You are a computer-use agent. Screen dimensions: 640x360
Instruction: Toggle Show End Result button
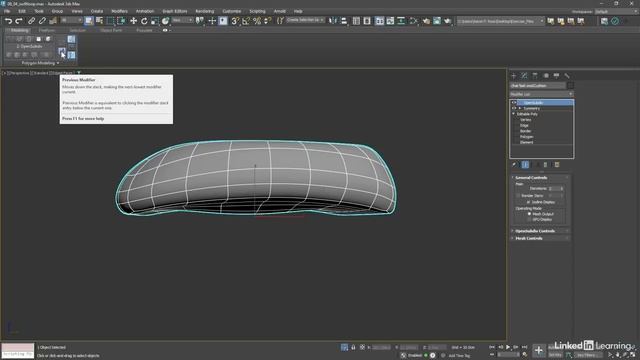(525, 165)
